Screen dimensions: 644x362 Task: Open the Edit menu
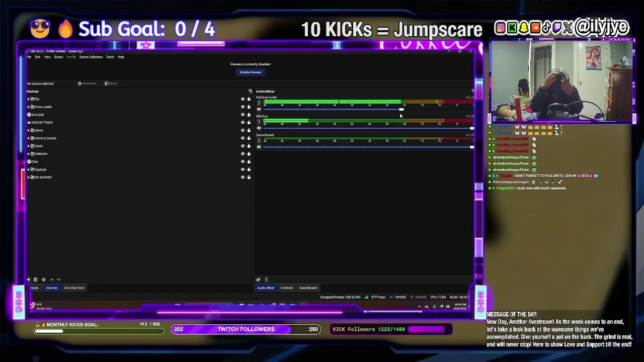click(37, 57)
